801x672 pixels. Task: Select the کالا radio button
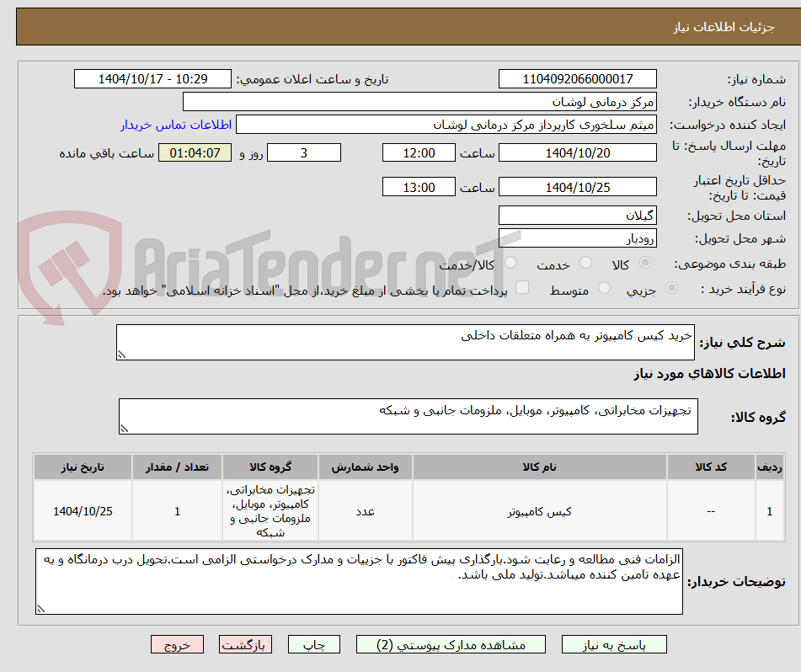pos(645,263)
